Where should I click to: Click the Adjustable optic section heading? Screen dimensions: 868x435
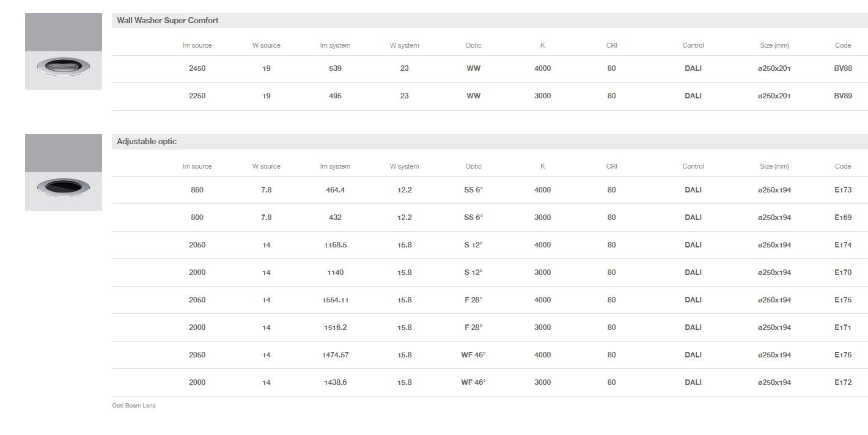147,142
